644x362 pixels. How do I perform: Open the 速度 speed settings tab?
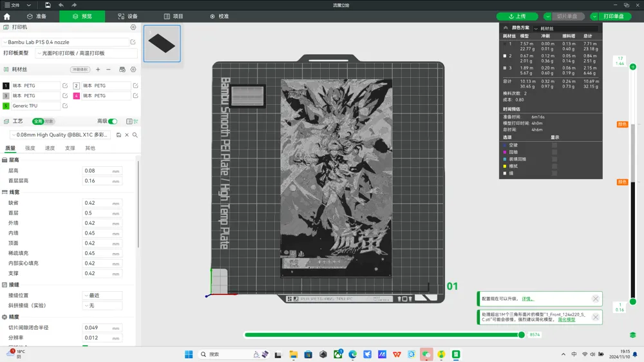[x=50, y=148]
